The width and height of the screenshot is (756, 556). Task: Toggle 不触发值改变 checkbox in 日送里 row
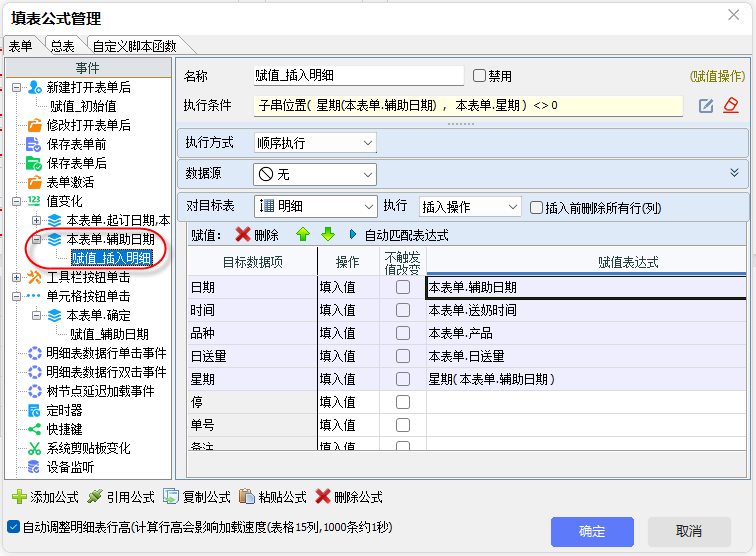coord(403,356)
